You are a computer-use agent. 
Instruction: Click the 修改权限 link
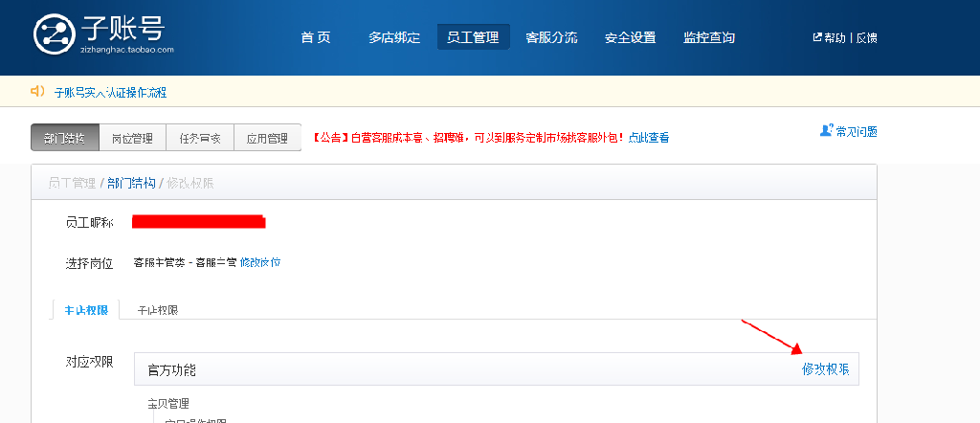coord(826,369)
